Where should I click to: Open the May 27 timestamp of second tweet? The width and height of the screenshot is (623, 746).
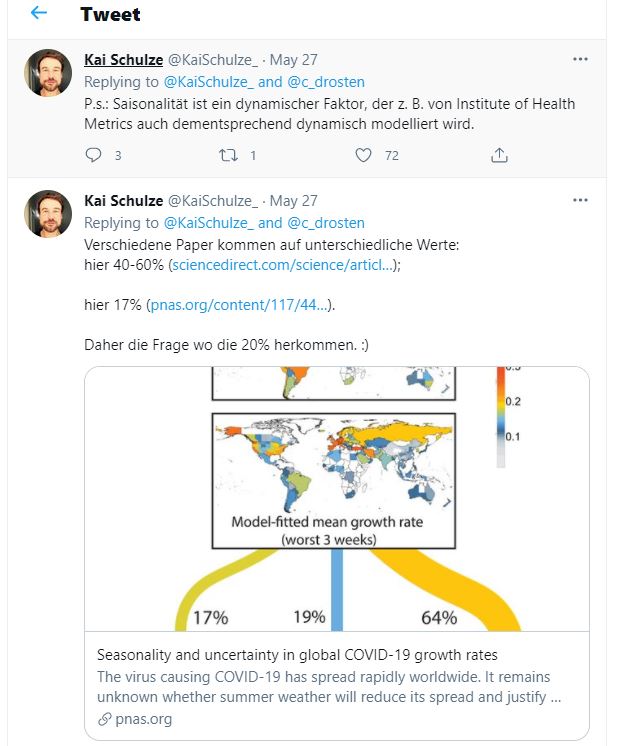(x=294, y=201)
